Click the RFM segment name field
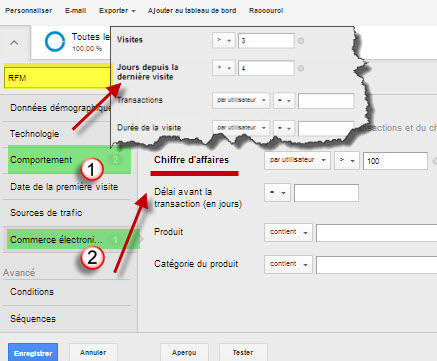 click(x=57, y=78)
